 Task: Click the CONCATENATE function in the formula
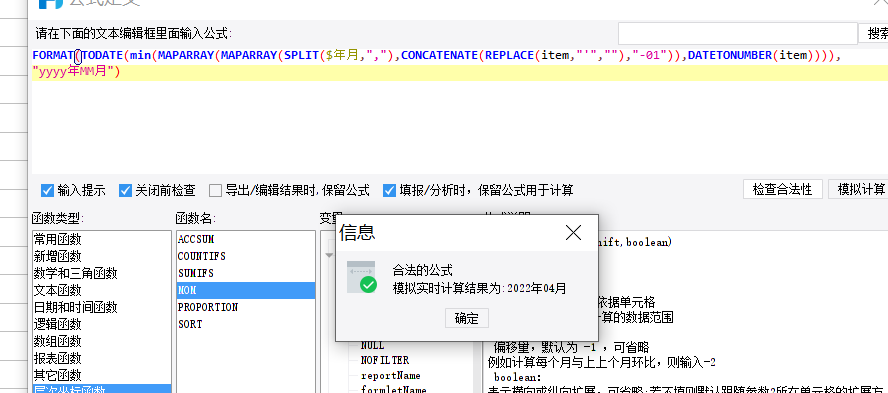click(439, 55)
